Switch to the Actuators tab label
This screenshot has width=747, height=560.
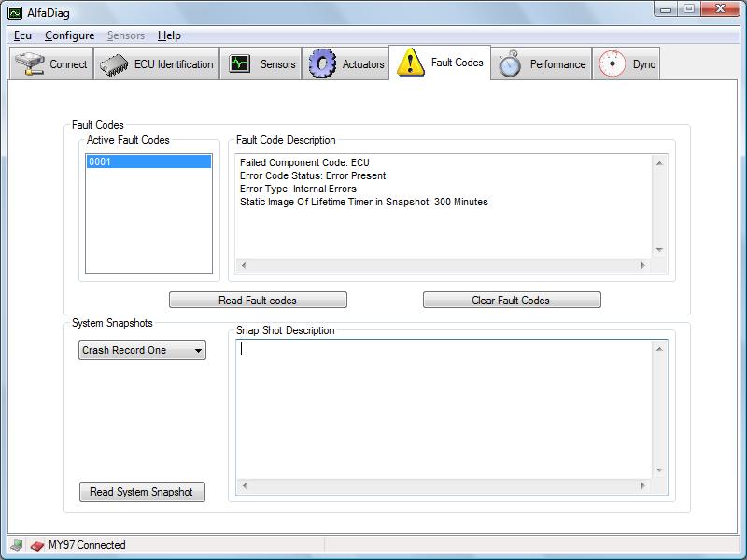(x=363, y=64)
